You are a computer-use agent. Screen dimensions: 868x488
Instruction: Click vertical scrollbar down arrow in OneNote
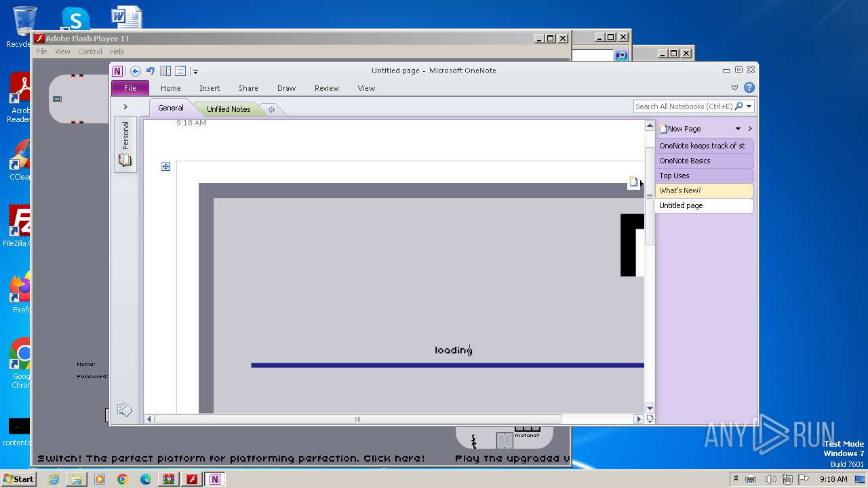[x=649, y=408]
